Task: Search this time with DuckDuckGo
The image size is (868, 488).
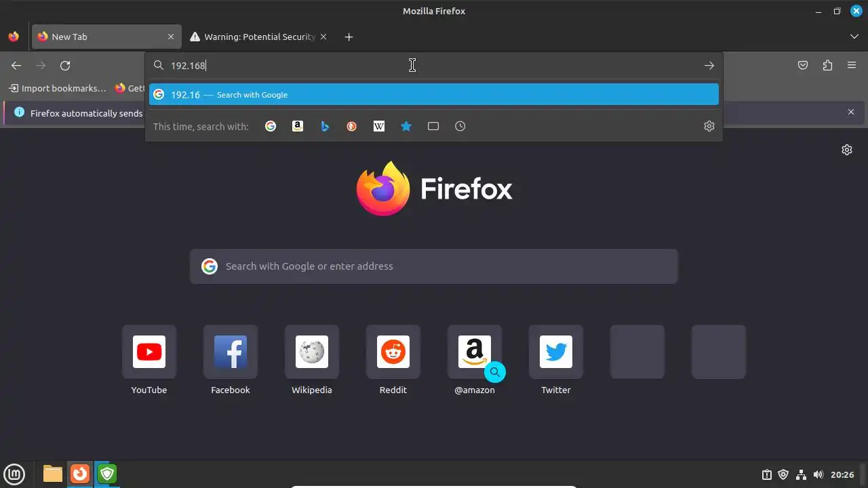Action: point(352,126)
